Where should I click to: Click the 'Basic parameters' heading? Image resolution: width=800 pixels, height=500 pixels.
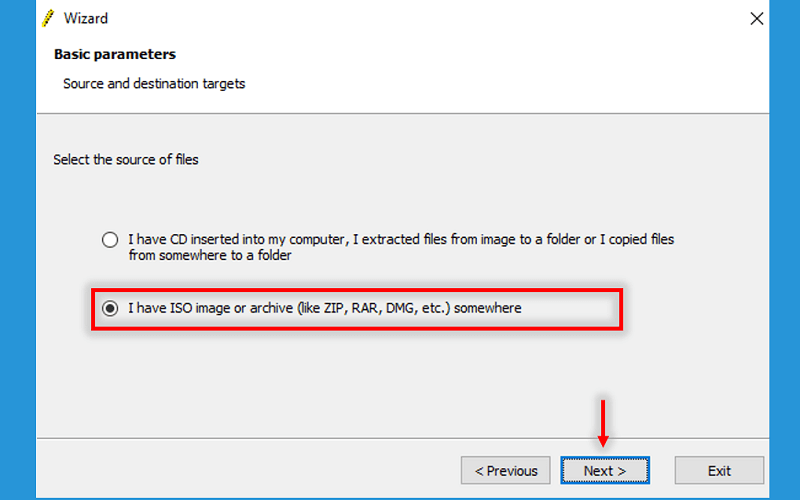[115, 54]
